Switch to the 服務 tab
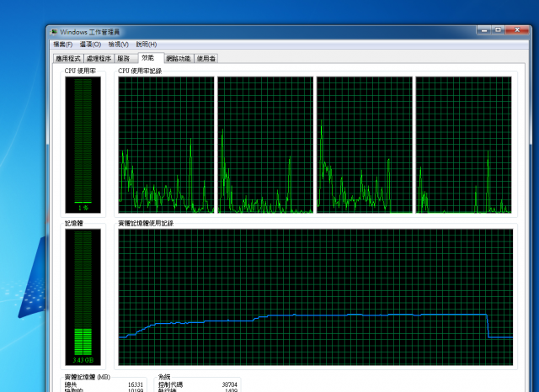The height and width of the screenshot is (392, 539). (x=125, y=59)
